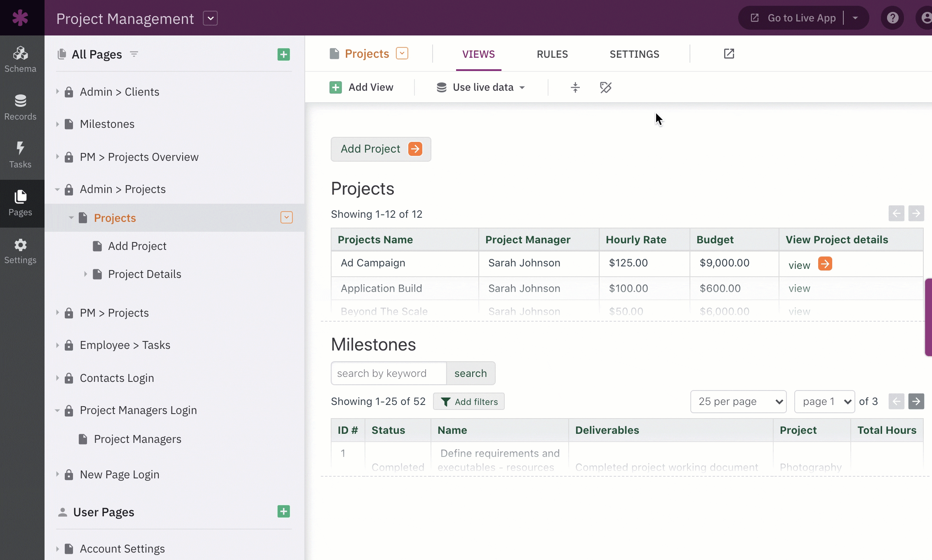Select the Project Managers page
Image resolution: width=932 pixels, height=560 pixels.
[137, 439]
